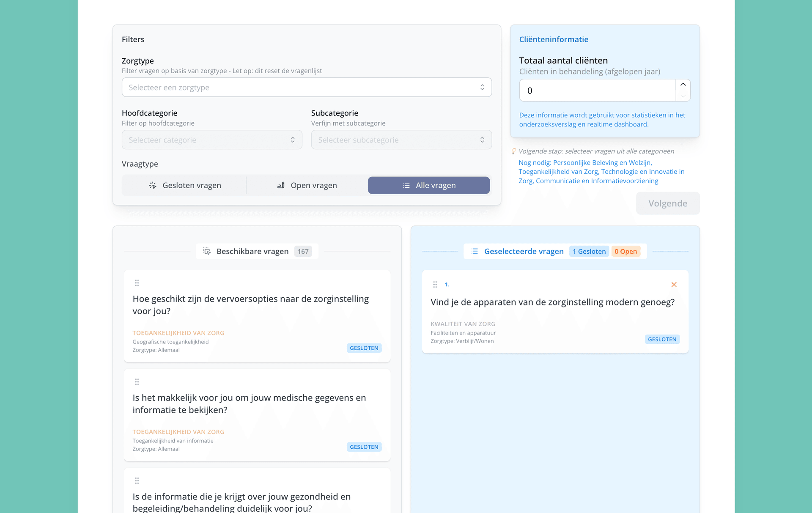
Task: Open the Selecteer een zorgtype dropdown
Action: (307, 87)
